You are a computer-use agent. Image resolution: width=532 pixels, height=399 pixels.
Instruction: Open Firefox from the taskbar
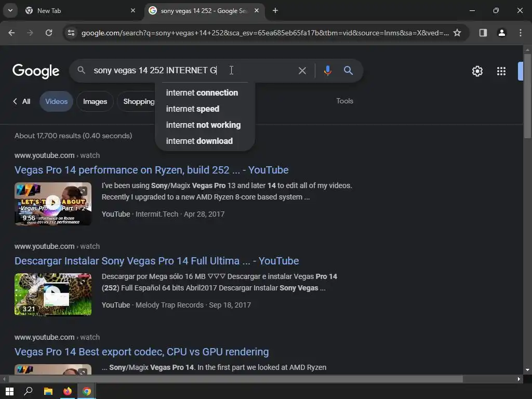68,392
